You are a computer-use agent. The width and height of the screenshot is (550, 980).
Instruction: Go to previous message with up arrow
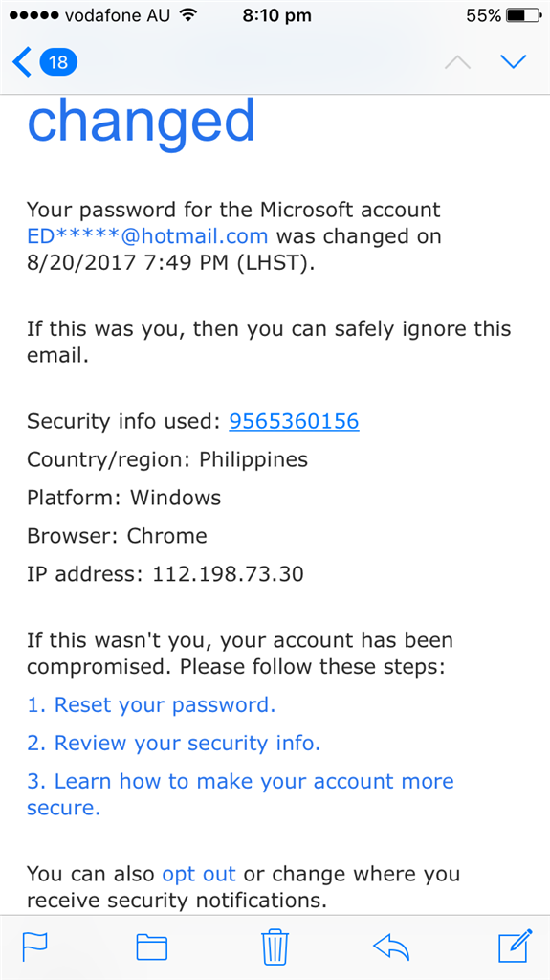[x=457, y=62]
